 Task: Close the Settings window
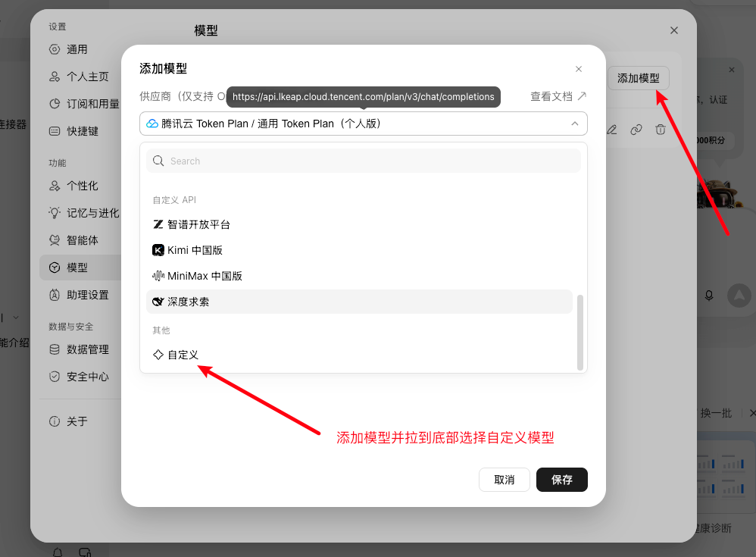pyautogui.click(x=674, y=30)
